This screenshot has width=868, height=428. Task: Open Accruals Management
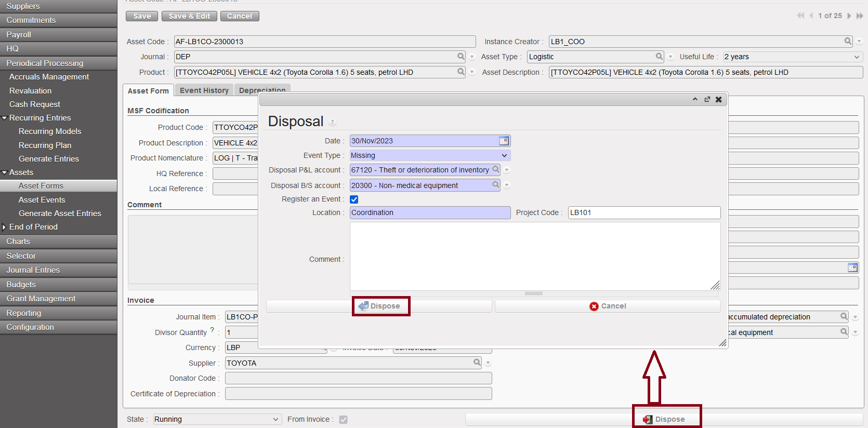[49, 76]
